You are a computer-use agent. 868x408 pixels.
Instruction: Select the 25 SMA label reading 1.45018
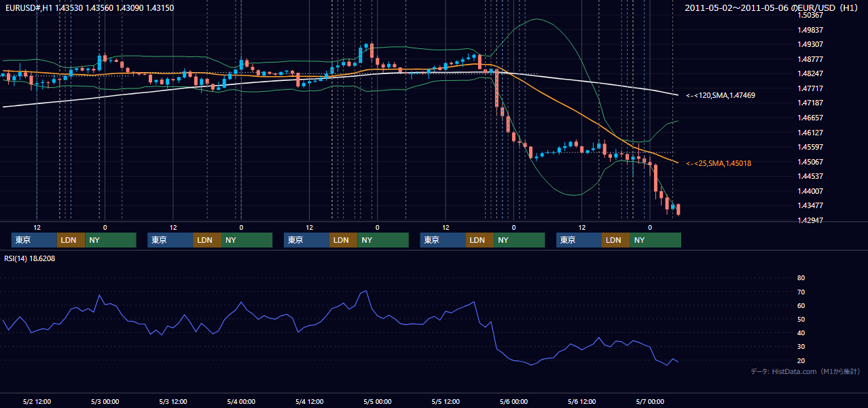tap(719, 163)
